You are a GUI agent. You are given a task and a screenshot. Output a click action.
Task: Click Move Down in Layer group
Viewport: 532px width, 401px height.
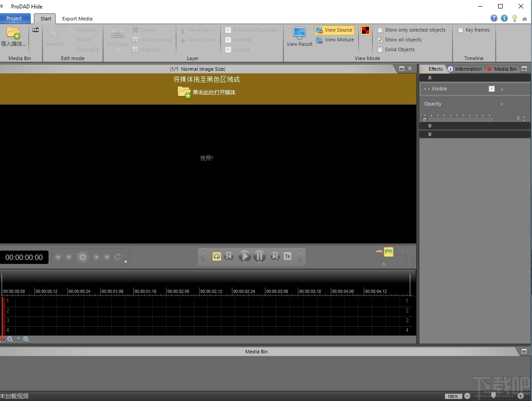pyautogui.click(x=198, y=40)
